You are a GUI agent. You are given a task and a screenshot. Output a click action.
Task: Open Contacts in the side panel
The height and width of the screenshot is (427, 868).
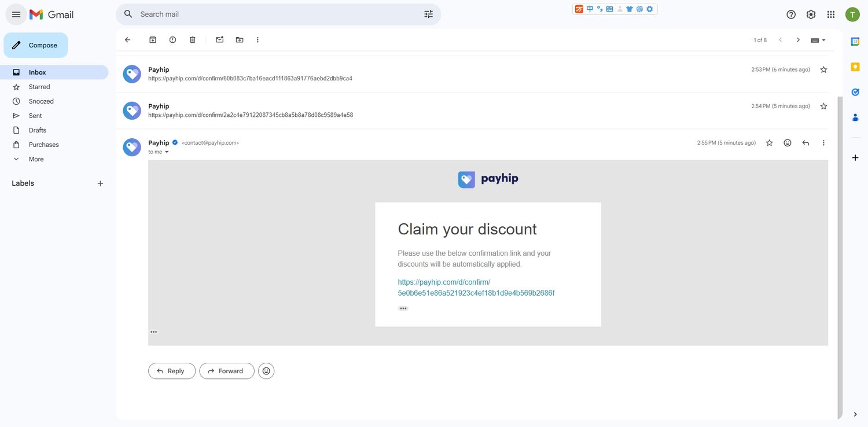pos(855,117)
